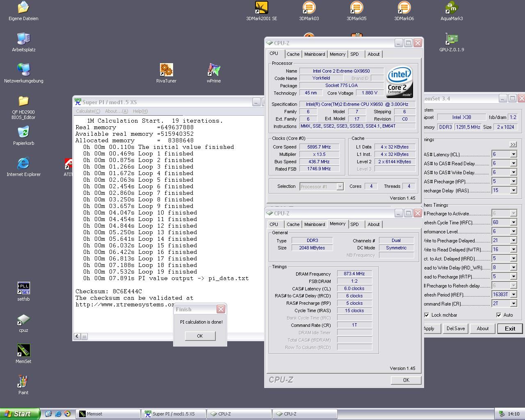This screenshot has height=420, width=525.
Task: Open the Precharge Delay (tRAS) dropdown
Action: click(513, 190)
